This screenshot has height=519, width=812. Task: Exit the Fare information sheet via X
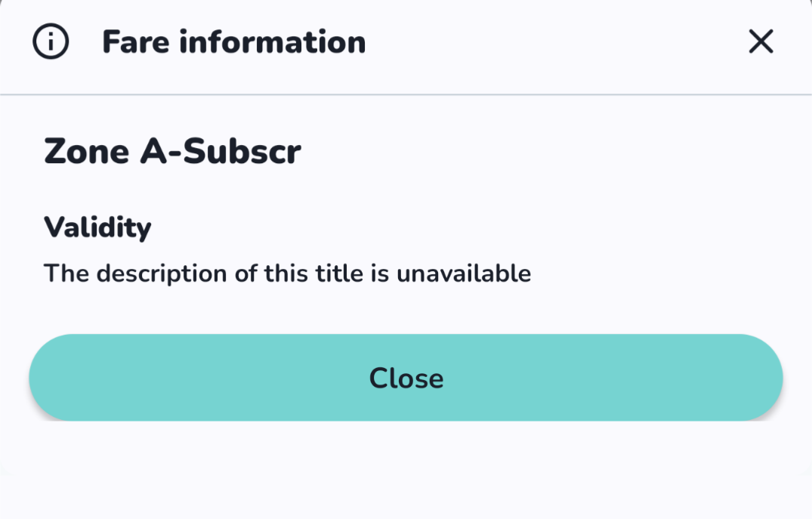pyautogui.click(x=761, y=42)
